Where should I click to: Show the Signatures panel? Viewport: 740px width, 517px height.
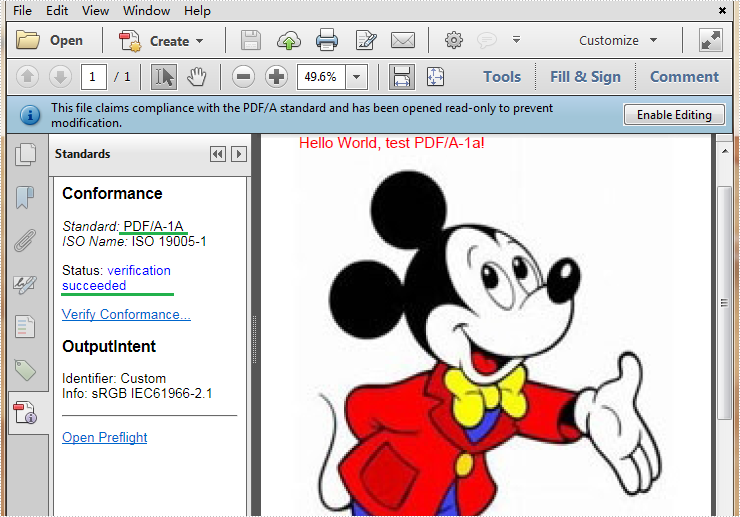pos(25,284)
